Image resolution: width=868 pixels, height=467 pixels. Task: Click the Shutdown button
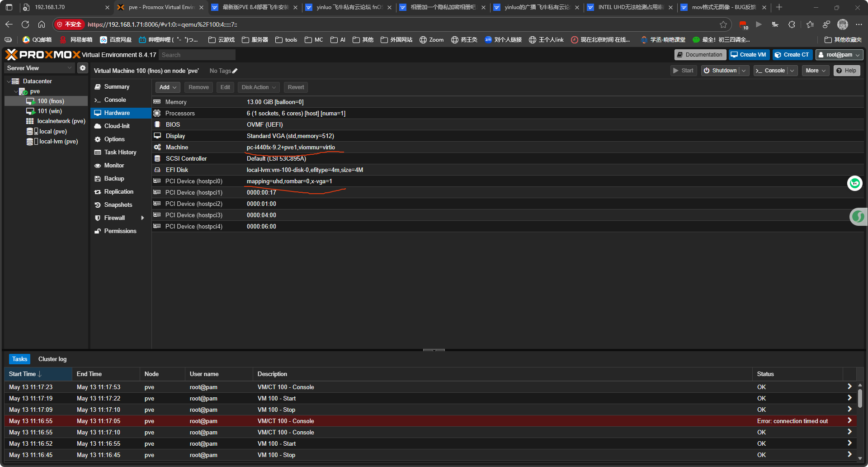[x=720, y=71]
